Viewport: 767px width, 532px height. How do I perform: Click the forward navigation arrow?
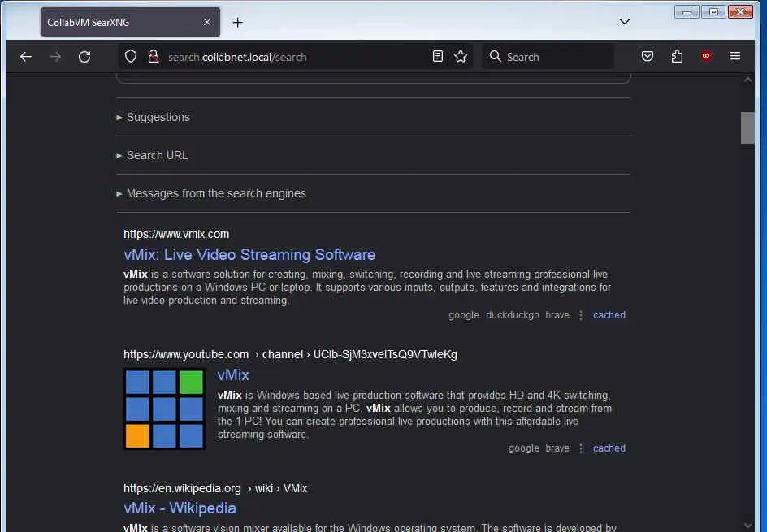[x=55, y=57]
